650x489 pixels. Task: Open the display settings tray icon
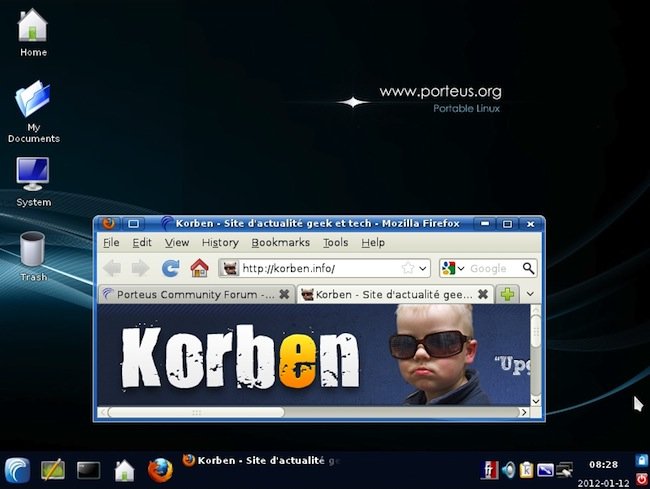click(545, 470)
